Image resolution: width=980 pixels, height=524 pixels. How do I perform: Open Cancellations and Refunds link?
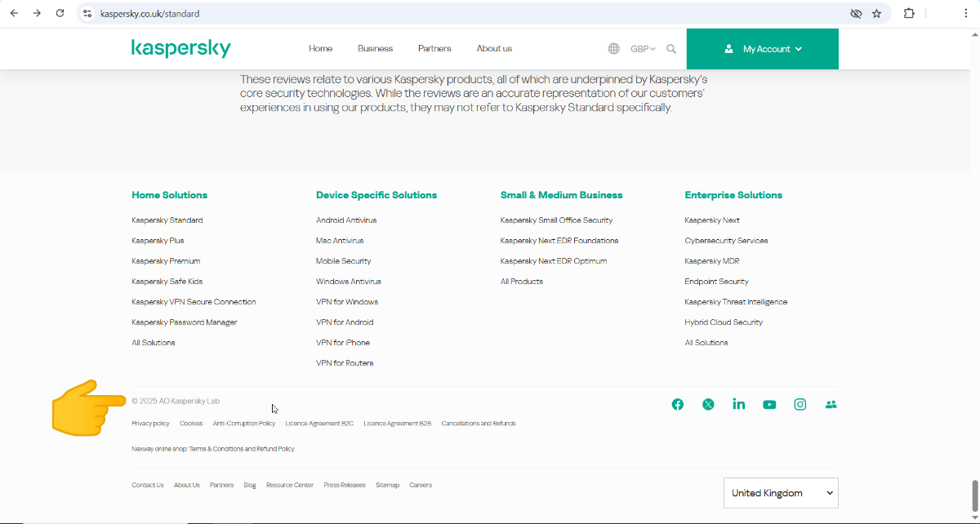tap(479, 424)
